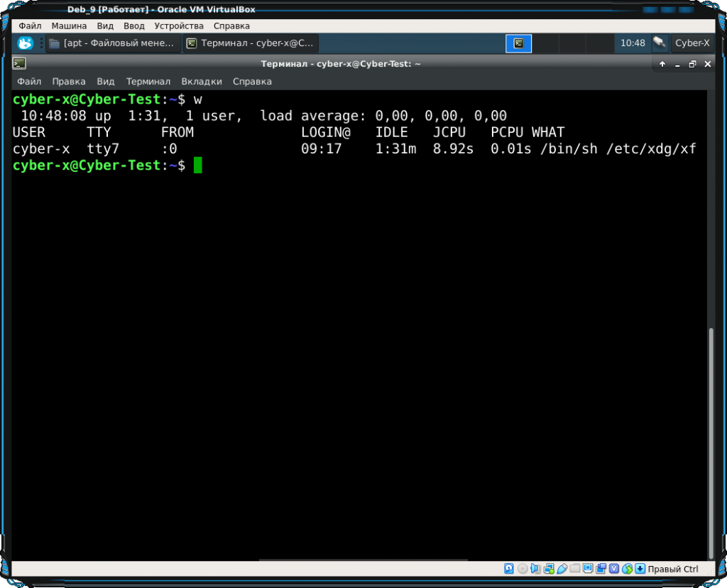Viewport: 727px width, 588px height.
Task: Click the FROM column header
Action: [x=177, y=133]
